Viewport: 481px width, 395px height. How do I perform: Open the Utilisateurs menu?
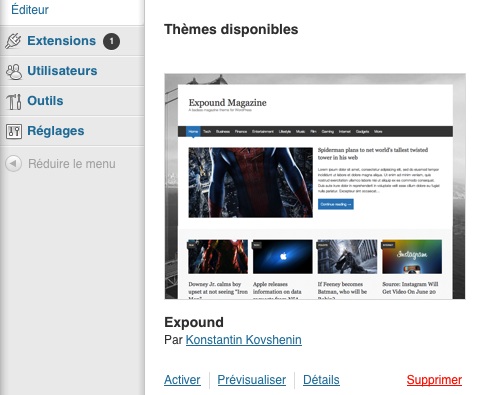coord(62,71)
